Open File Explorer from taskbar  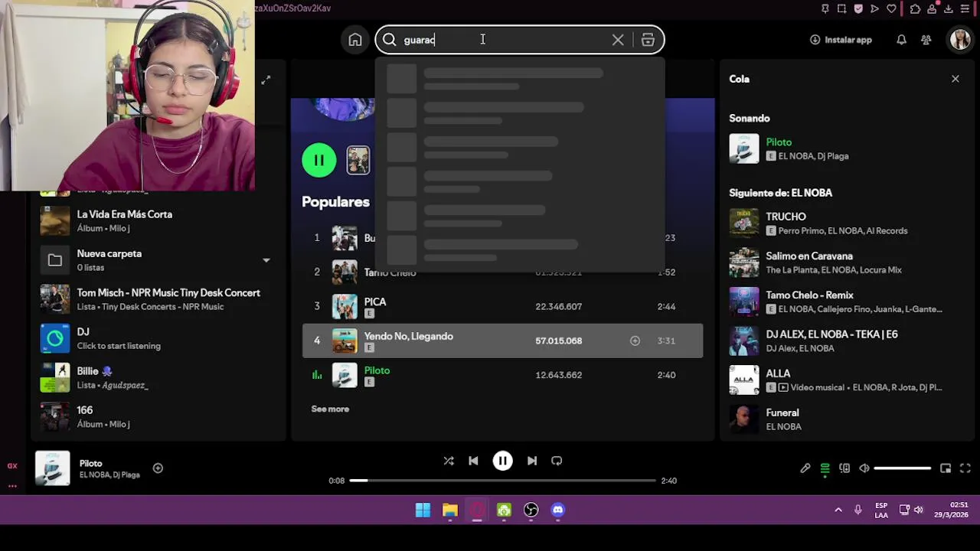coord(450,510)
